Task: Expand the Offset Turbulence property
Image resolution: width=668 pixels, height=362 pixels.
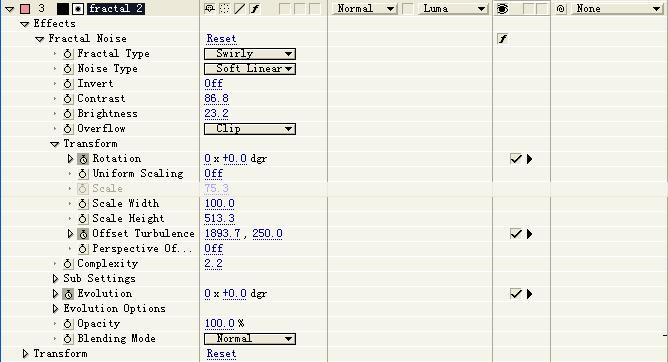Action: click(70, 233)
